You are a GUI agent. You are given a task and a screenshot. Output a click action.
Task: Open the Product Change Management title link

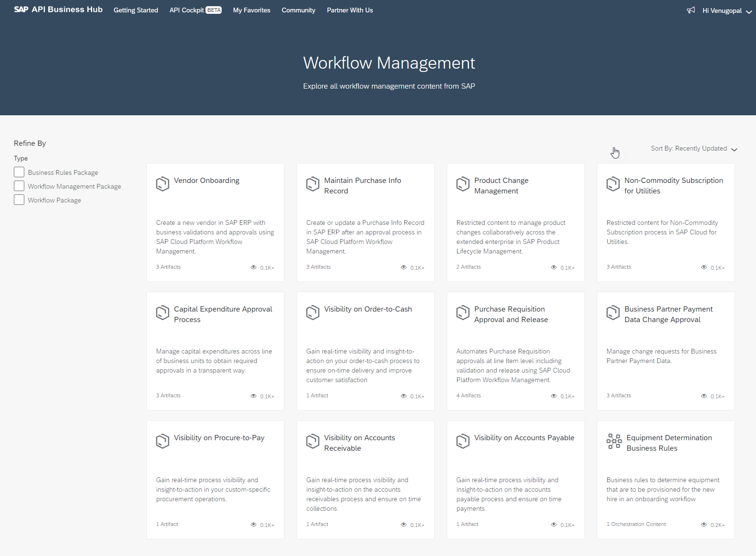pos(501,186)
